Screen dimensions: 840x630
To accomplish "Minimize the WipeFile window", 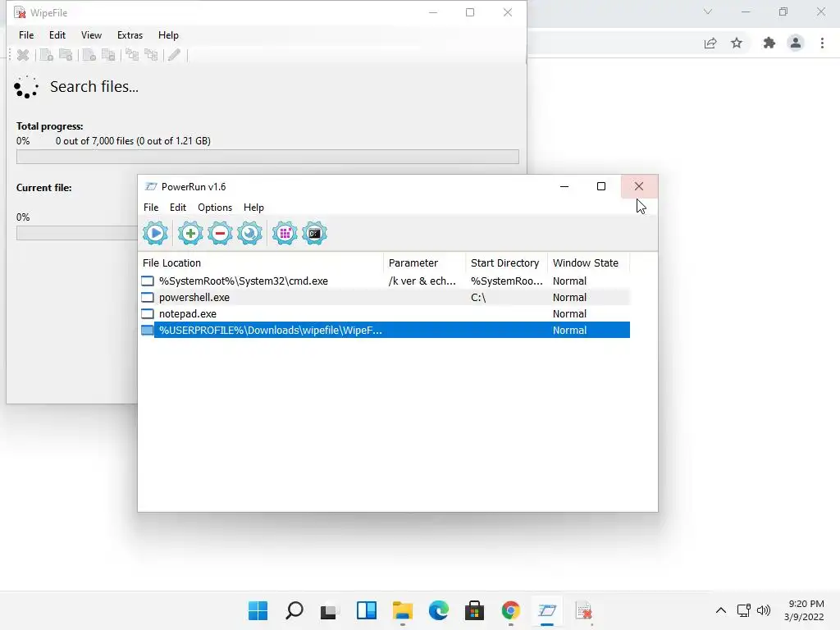I will coord(433,12).
